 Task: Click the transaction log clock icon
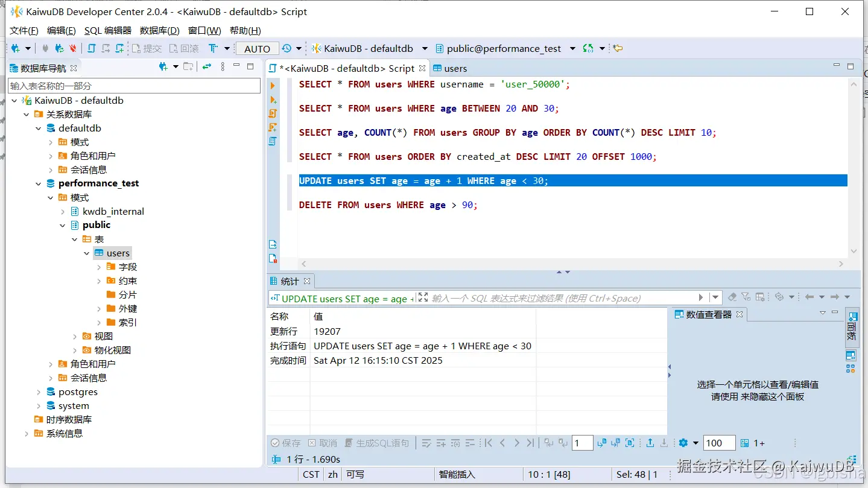point(287,48)
